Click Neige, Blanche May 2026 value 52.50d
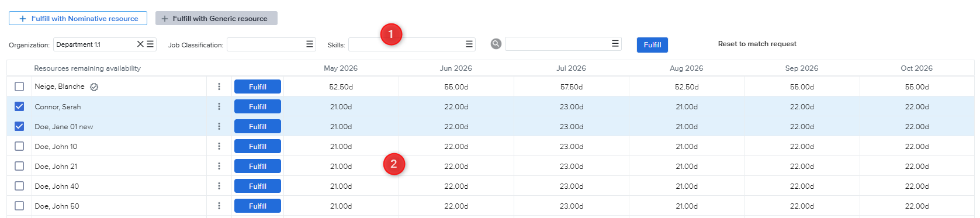Viewport: 980px width, 218px height. pos(341,87)
